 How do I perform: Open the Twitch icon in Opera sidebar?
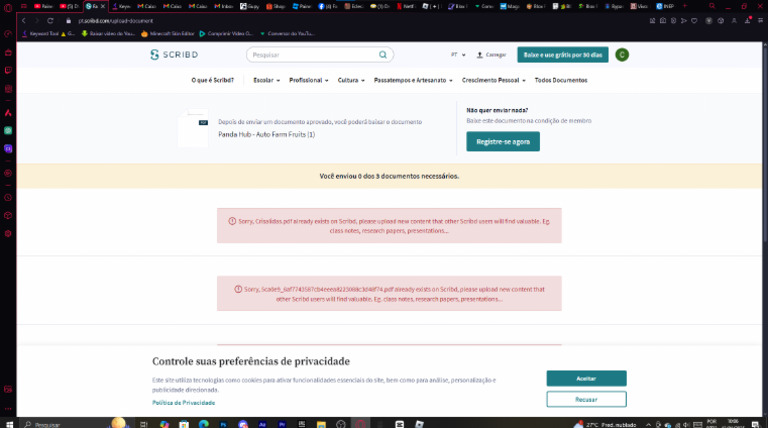point(8,70)
